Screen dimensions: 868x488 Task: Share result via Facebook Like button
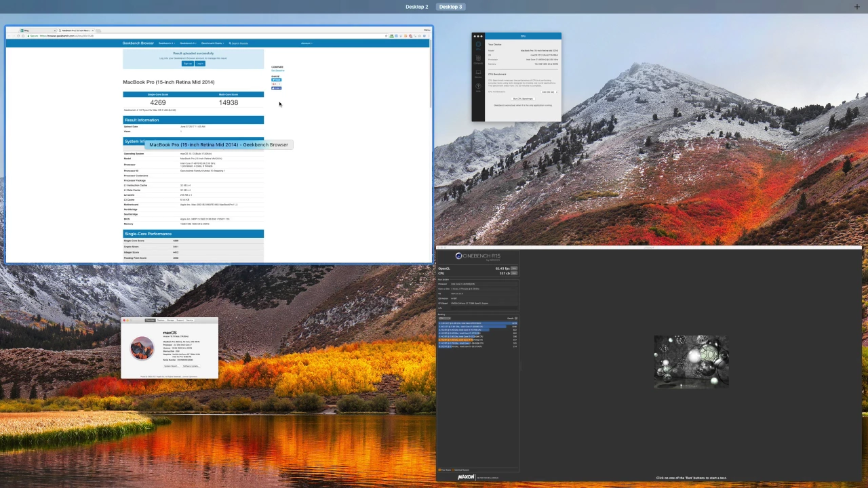276,88
